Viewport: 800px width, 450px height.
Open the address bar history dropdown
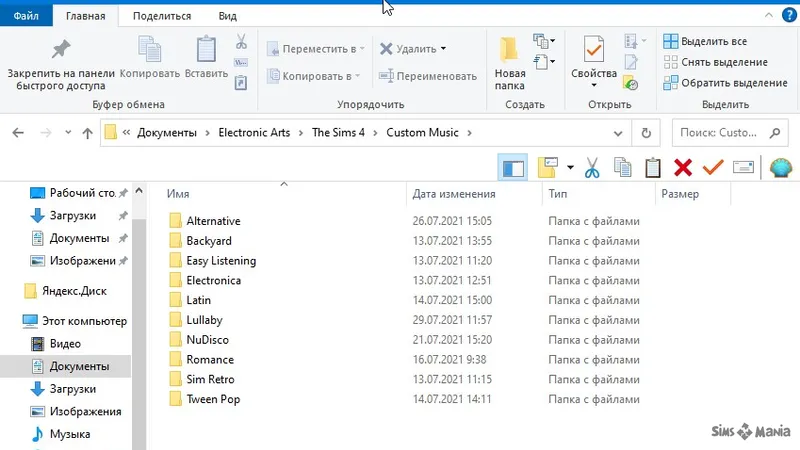[618, 133]
